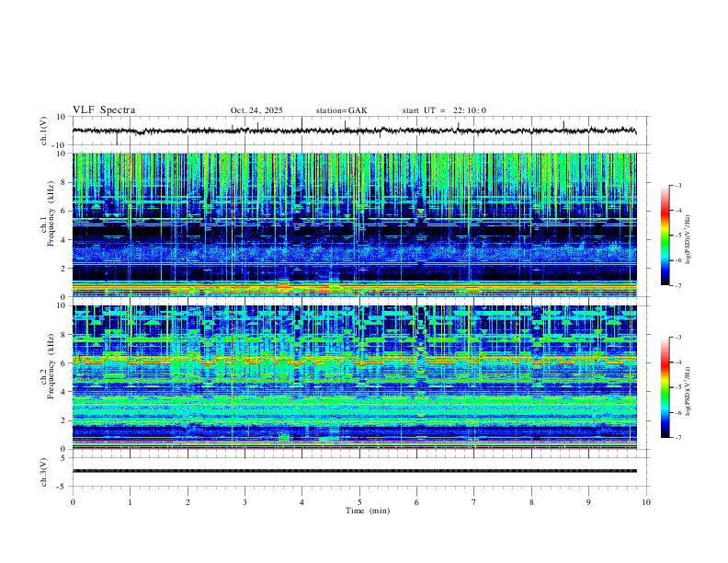Click the "-3" label on ch.1 colorbar
The image size is (728, 563).
[677, 186]
